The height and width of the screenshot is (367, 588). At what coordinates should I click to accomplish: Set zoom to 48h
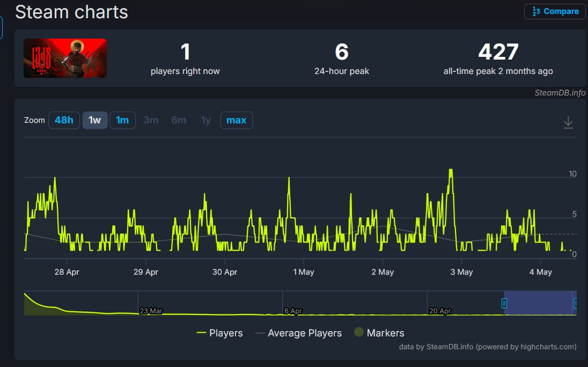tap(64, 120)
